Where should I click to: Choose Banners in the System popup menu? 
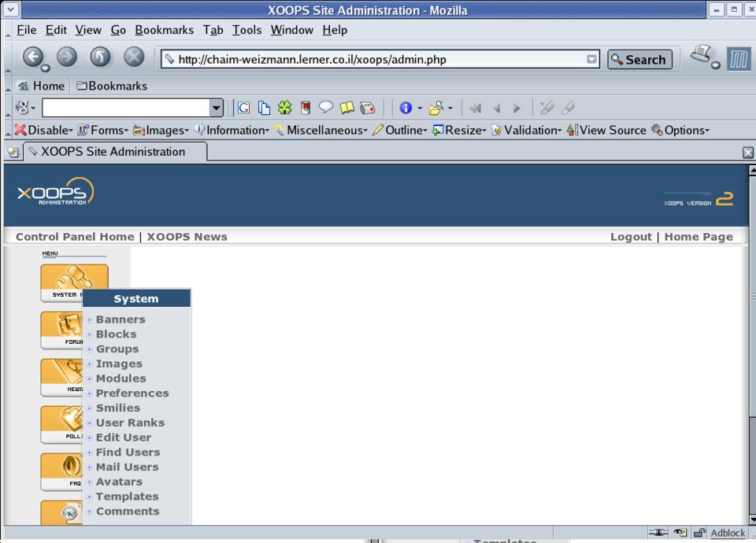(120, 320)
